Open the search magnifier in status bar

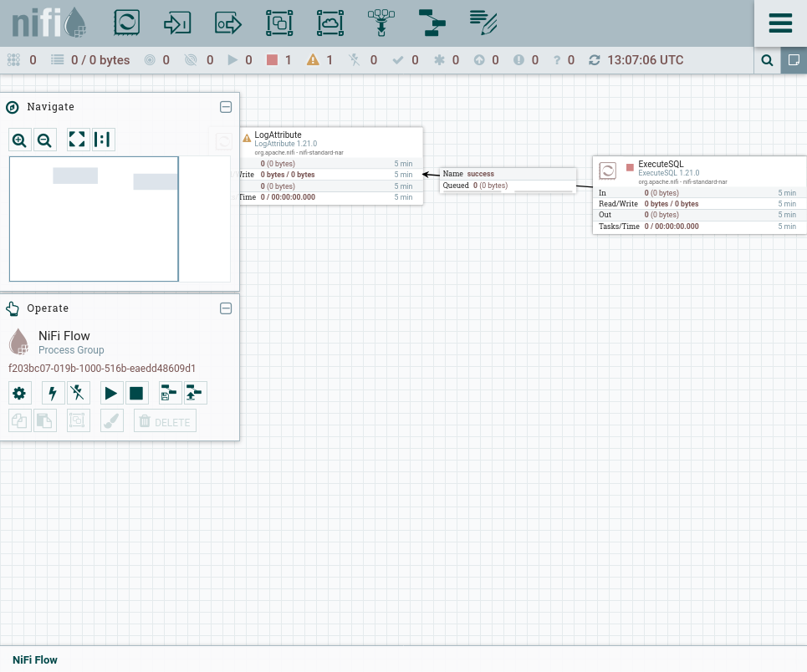[x=767, y=60]
